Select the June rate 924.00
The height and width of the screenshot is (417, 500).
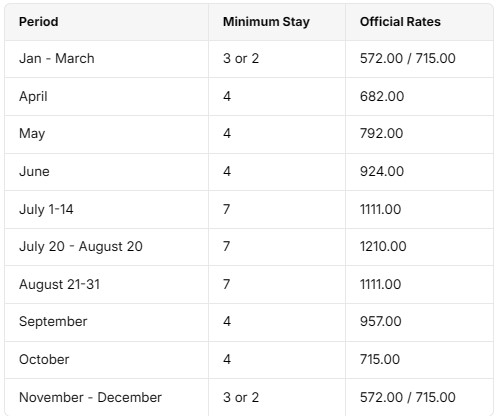coord(382,172)
